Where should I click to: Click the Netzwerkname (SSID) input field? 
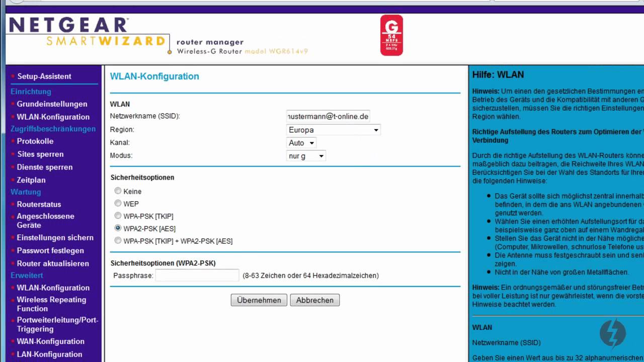pos(328,116)
